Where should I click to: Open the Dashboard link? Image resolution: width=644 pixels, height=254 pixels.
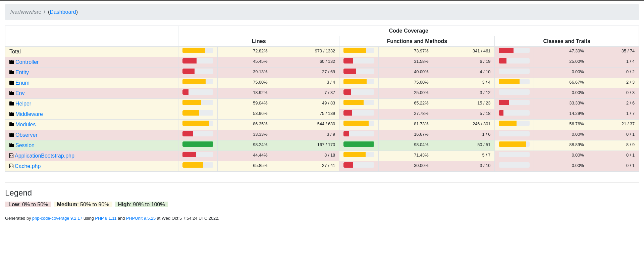[63, 12]
